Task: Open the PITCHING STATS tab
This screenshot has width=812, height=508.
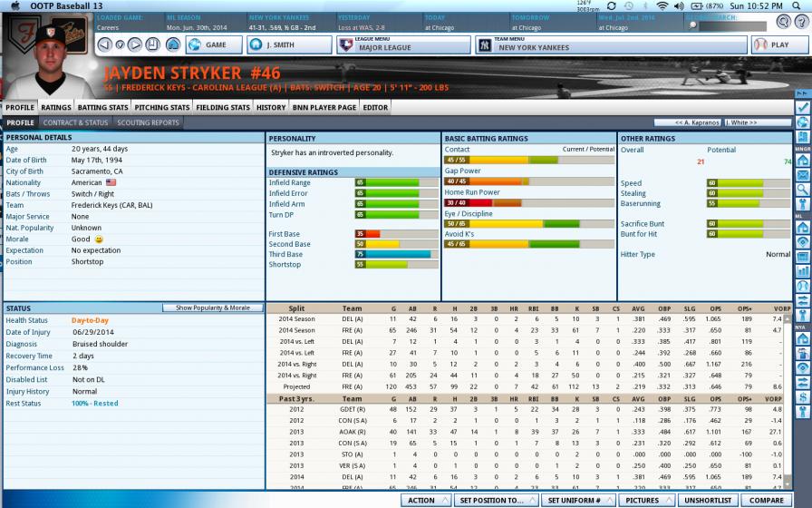Action: tap(162, 107)
